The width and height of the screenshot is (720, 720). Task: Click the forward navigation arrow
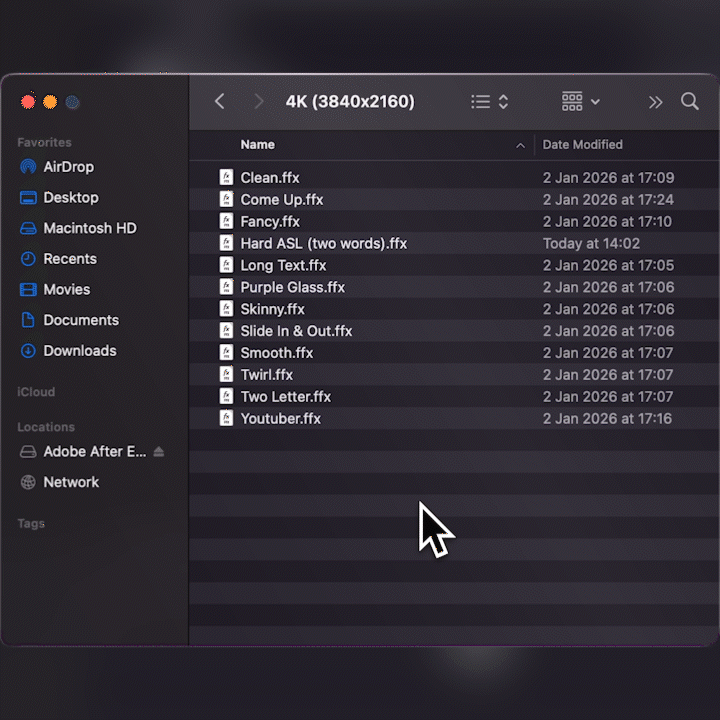click(x=259, y=102)
